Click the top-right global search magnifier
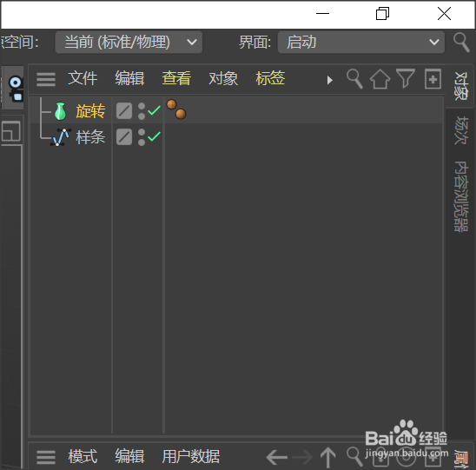 (461, 43)
